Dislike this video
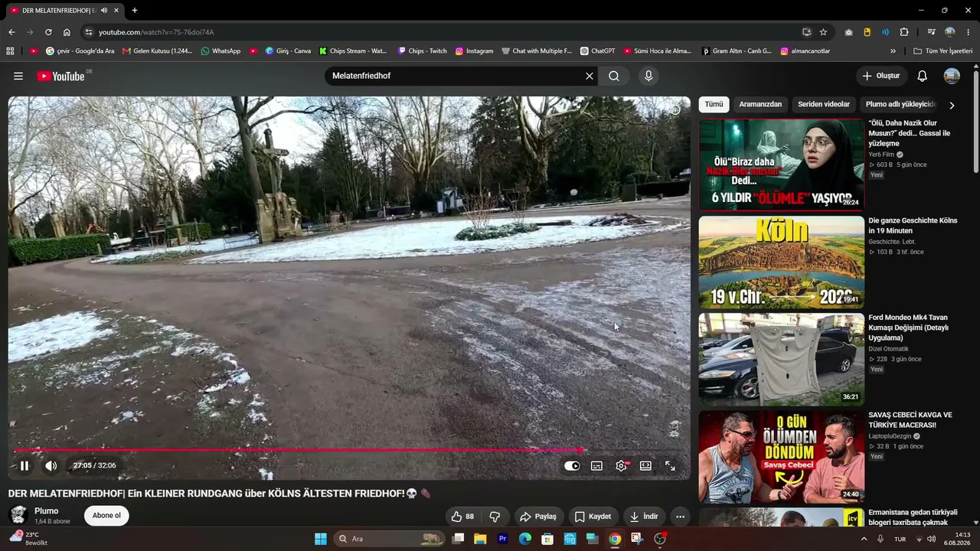Viewport: 980px width, 551px height. pos(495,517)
